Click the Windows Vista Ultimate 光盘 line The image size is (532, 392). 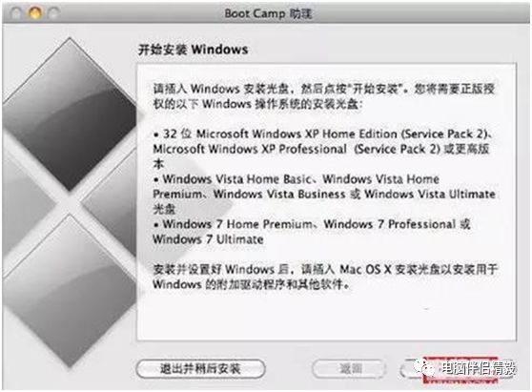[x=323, y=201]
